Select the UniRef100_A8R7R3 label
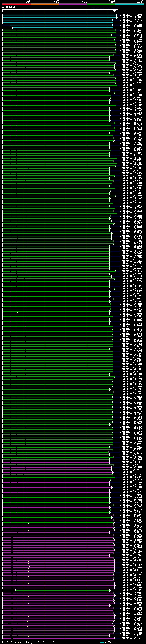The height and width of the screenshot is (644, 146). pyautogui.click(x=131, y=477)
